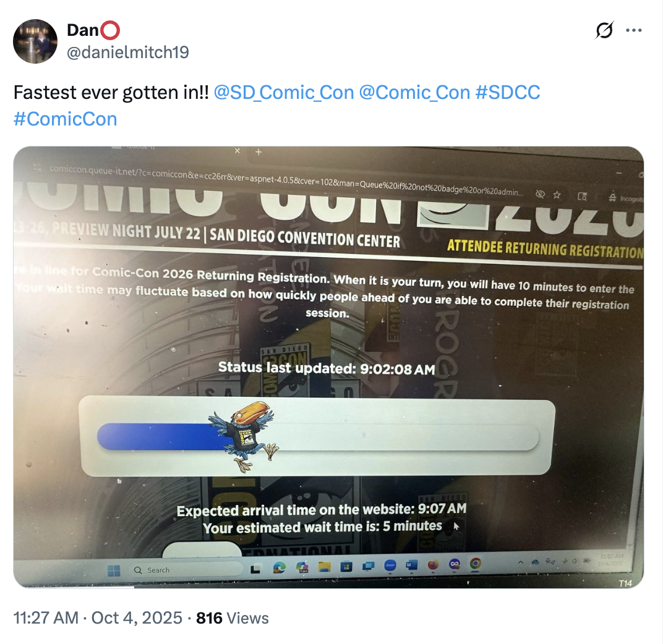Open the Windows Start menu

click(114, 571)
